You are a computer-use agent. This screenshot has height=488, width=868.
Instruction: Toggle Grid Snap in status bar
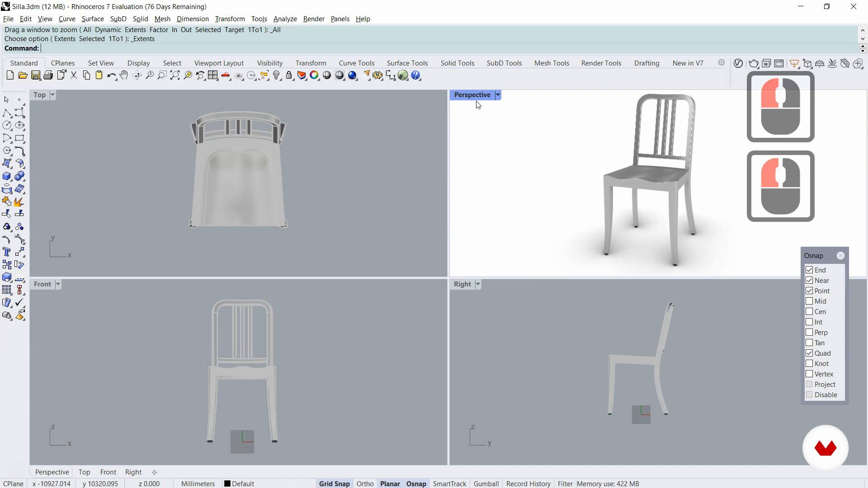coord(335,483)
